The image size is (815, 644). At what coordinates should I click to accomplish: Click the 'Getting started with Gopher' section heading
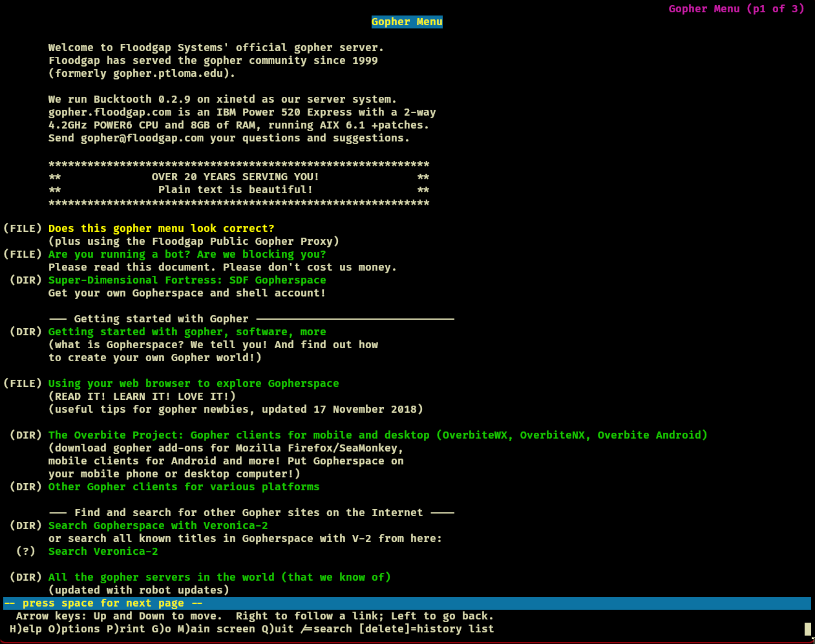click(162, 319)
